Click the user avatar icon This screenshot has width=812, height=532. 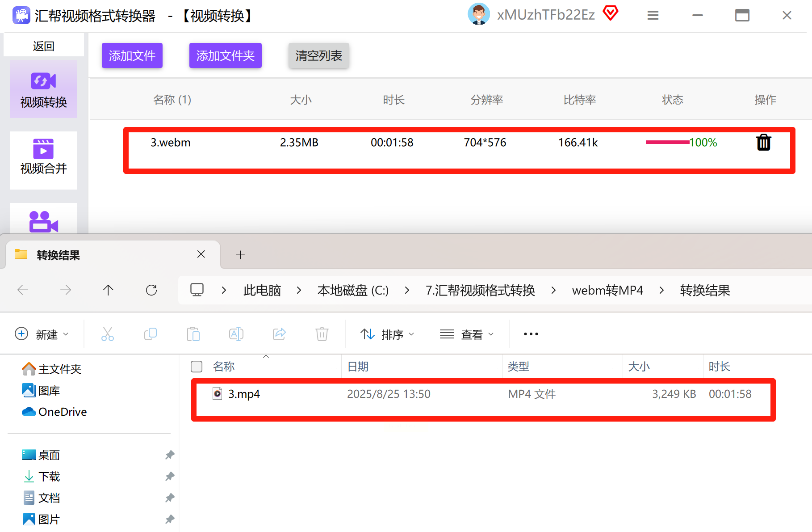coord(478,14)
